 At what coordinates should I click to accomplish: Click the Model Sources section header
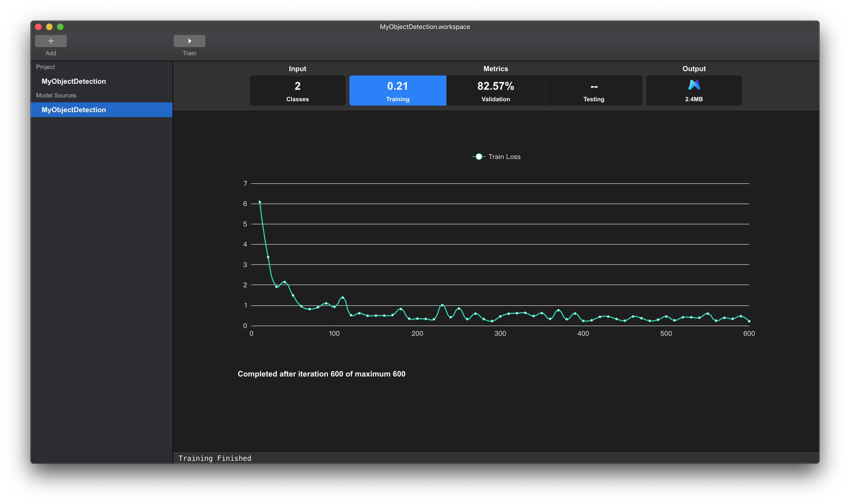[56, 95]
